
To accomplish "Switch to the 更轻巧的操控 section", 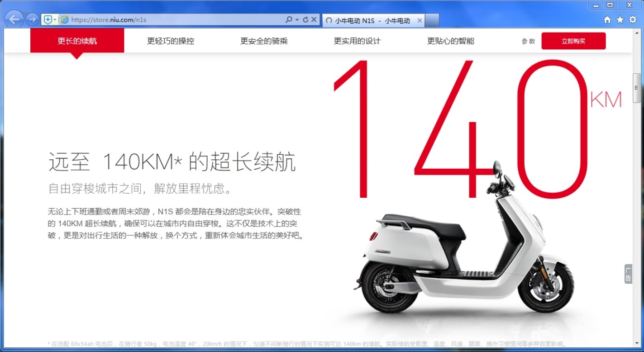I will click(x=171, y=41).
